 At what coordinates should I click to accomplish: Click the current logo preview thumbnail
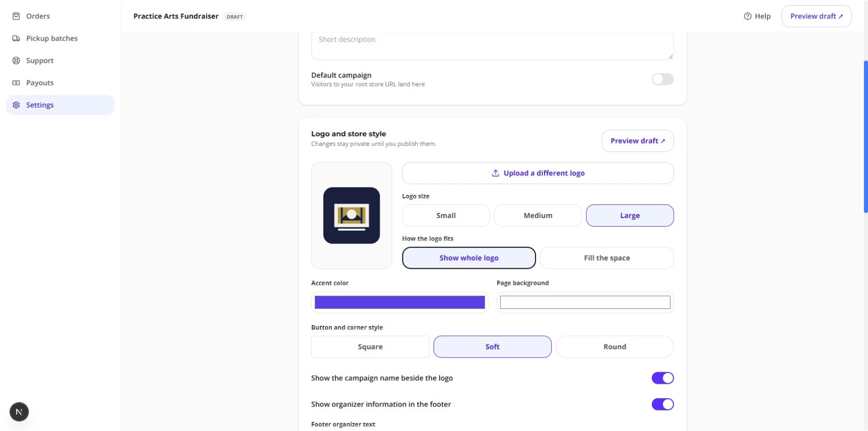[x=351, y=215]
